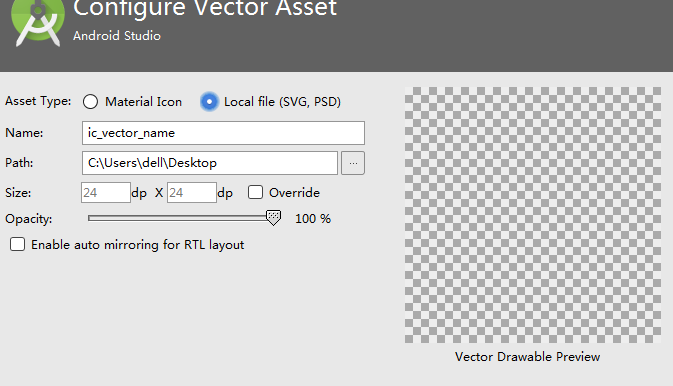The height and width of the screenshot is (386, 673).
Task: Click the Android Studio logo icon
Action: pos(38,21)
